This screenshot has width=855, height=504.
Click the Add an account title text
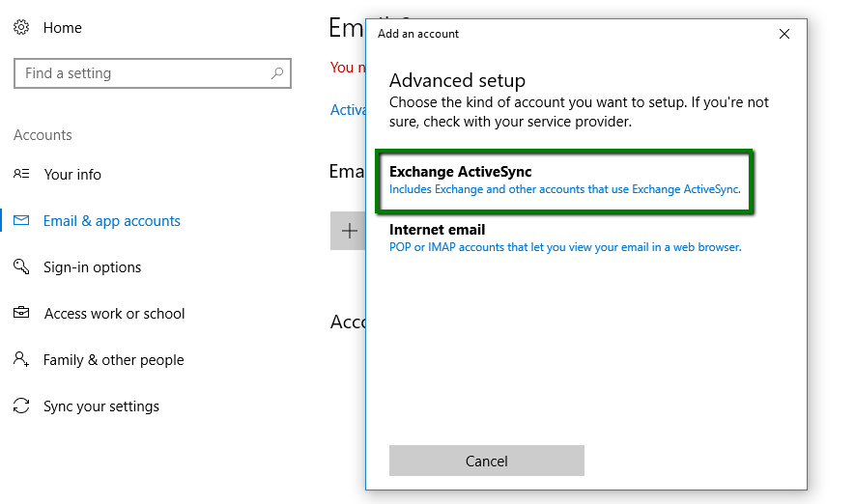(x=418, y=34)
